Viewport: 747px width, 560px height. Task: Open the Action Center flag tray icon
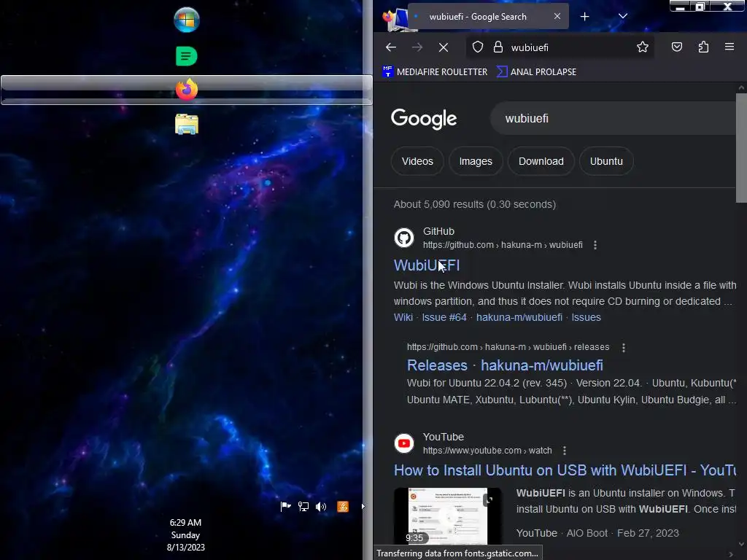pos(285,506)
